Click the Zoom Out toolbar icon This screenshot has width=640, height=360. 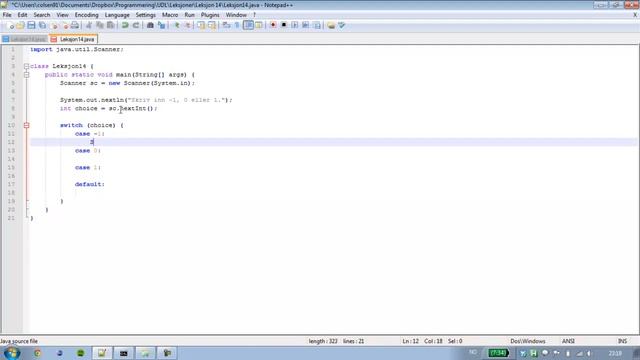pyautogui.click(x=187, y=25)
